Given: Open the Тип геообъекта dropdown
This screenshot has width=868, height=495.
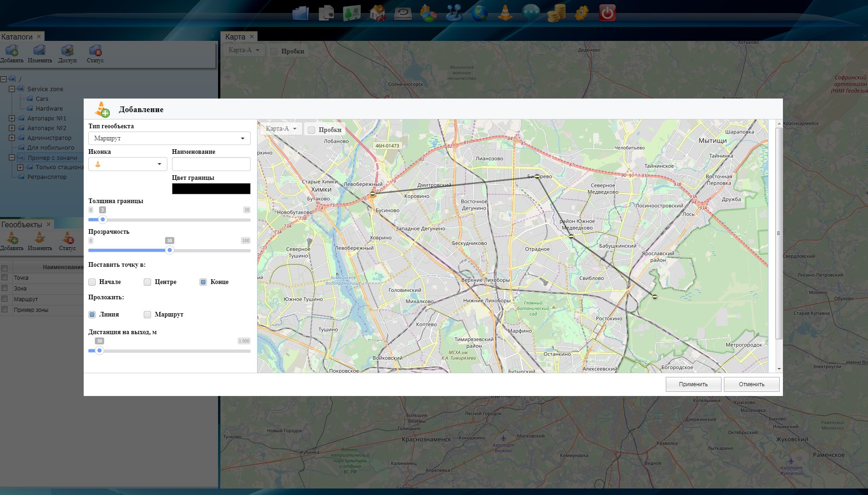Looking at the screenshot, I should tap(169, 139).
